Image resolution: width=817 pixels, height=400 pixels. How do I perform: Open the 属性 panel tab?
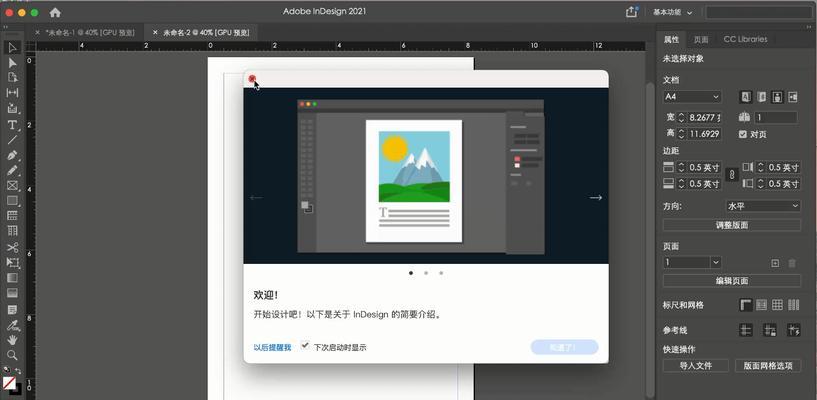pos(671,40)
